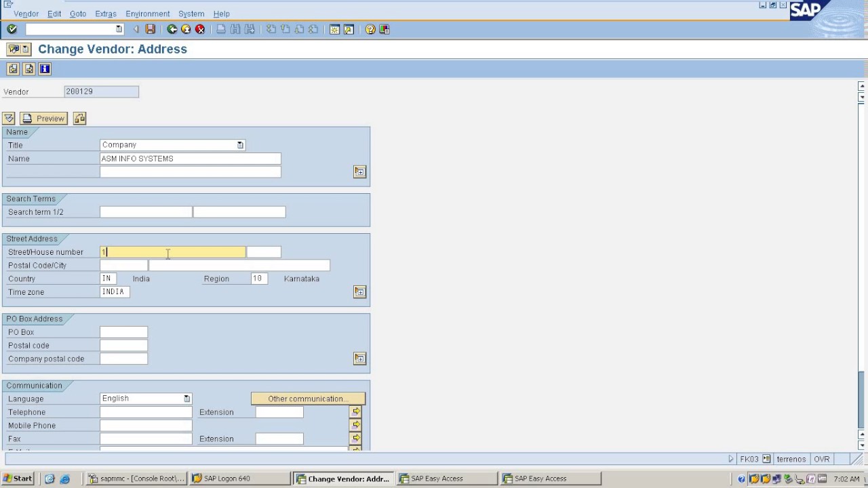Click the Time zone field showing INDIA

(115, 292)
